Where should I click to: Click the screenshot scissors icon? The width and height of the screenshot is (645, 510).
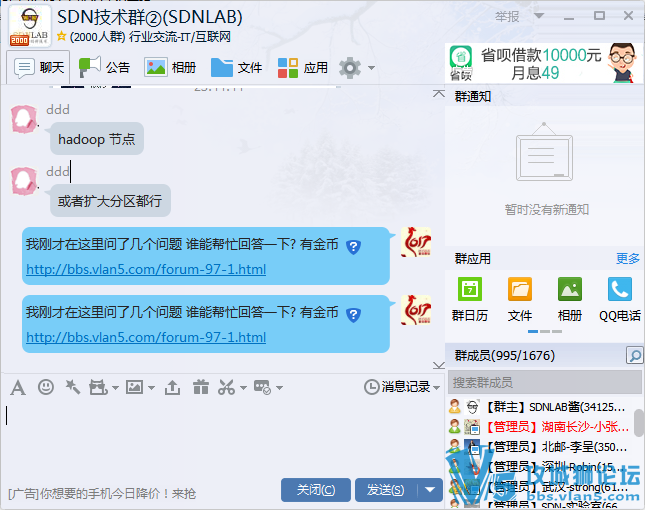click(227, 387)
